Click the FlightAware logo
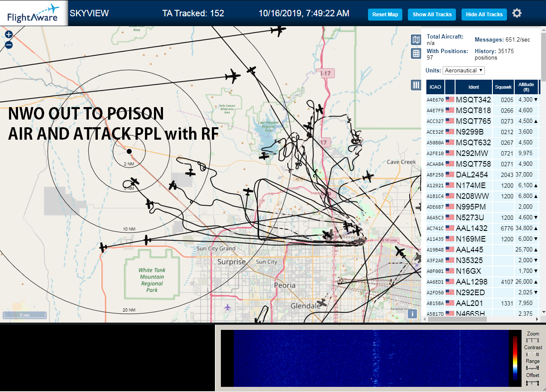546x392 pixels. point(34,13)
